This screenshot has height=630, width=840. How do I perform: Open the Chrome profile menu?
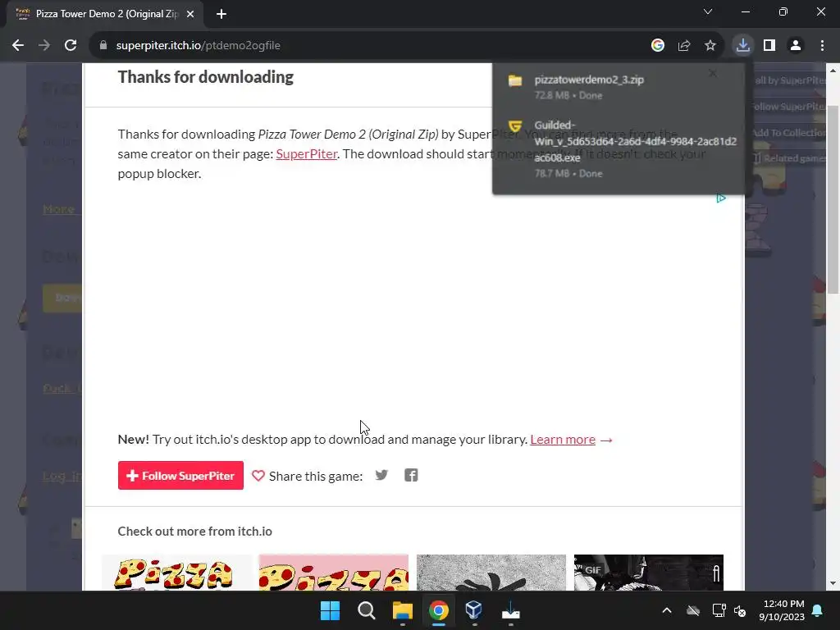(796, 46)
